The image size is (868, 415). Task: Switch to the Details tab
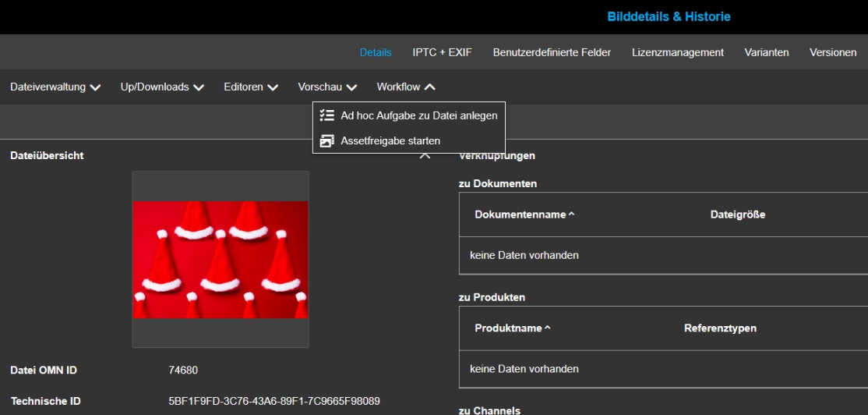(x=376, y=52)
